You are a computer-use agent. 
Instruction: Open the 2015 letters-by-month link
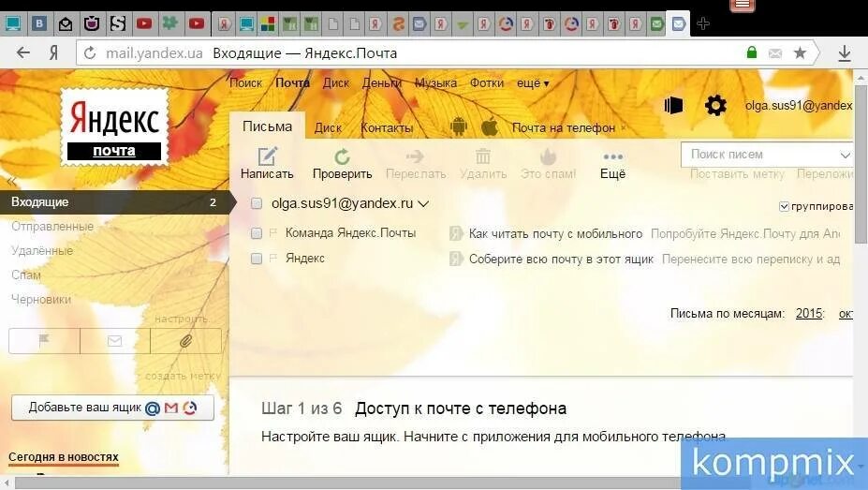(x=809, y=313)
